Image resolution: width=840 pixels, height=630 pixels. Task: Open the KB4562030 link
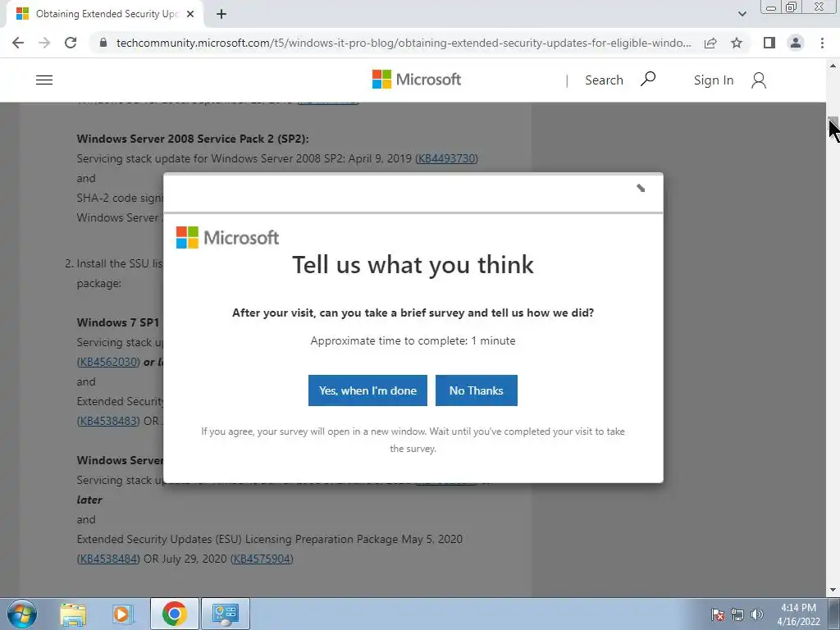pyautogui.click(x=109, y=362)
